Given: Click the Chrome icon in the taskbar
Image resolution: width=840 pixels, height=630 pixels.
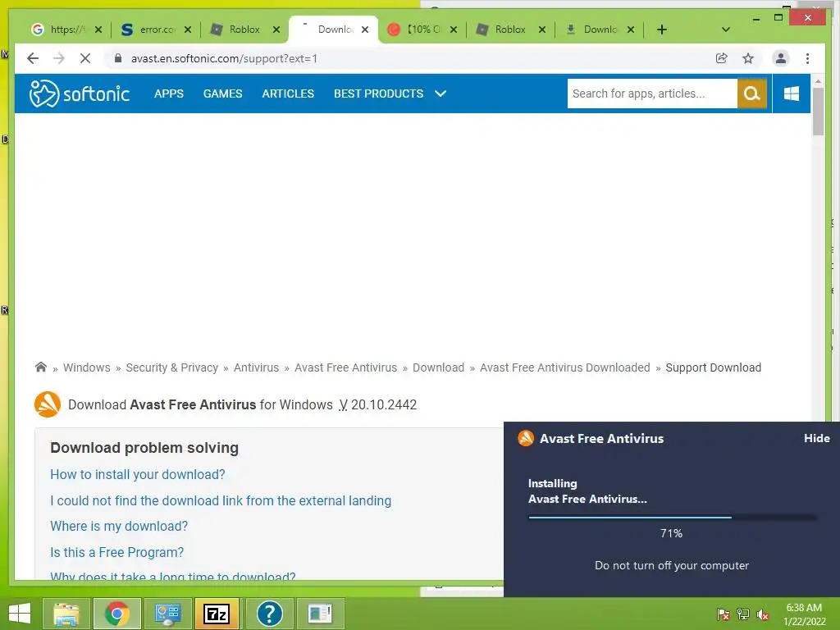Looking at the screenshot, I should [116, 614].
